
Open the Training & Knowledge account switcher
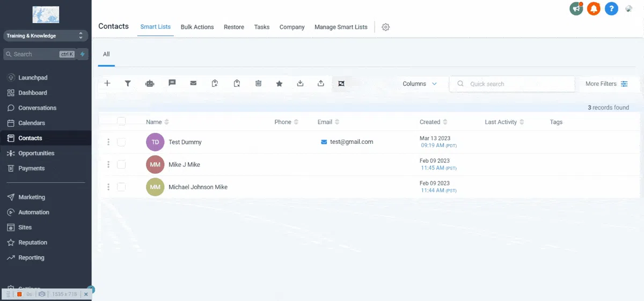[45, 36]
